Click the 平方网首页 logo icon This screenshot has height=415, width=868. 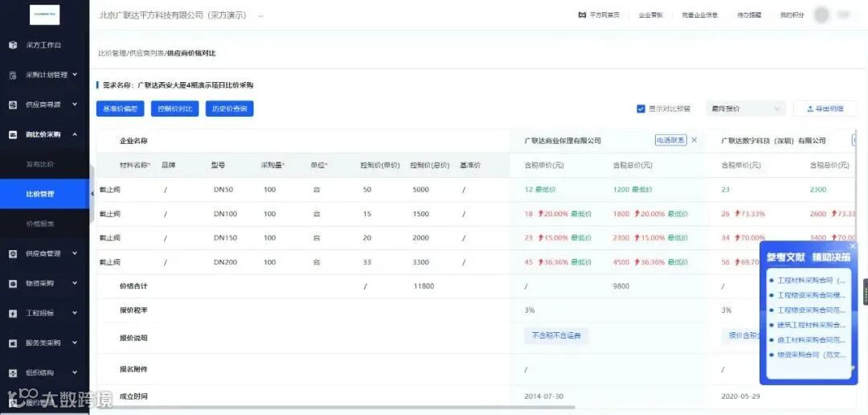click(582, 15)
